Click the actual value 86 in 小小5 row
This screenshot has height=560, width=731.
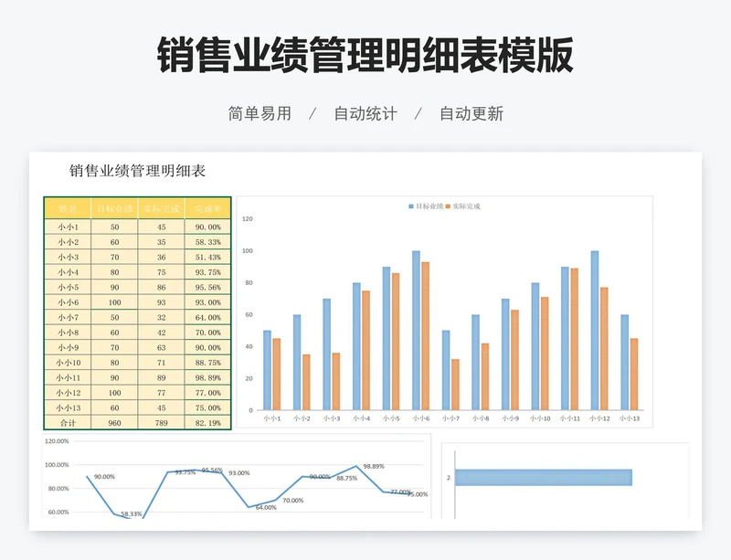pyautogui.click(x=162, y=287)
